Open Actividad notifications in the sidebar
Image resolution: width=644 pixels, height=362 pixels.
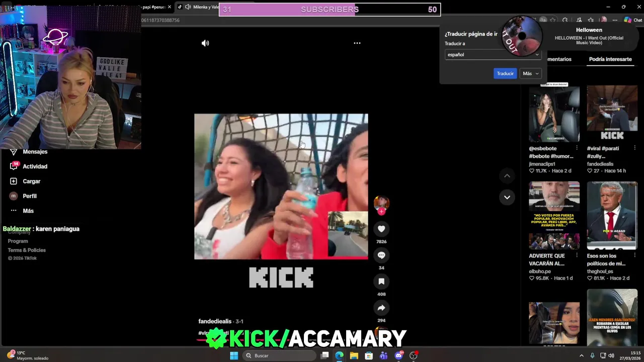tap(29, 166)
